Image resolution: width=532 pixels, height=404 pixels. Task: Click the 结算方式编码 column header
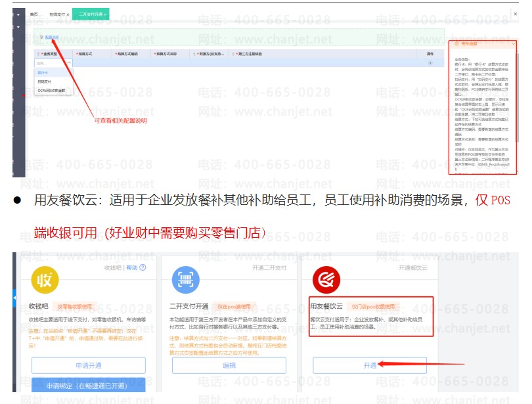pyautogui.click(x=127, y=54)
